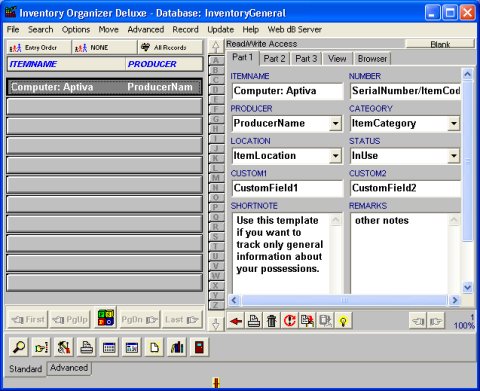The width and height of the screenshot is (480, 391).
Task: Click the red door exit icon
Action: 199,347
